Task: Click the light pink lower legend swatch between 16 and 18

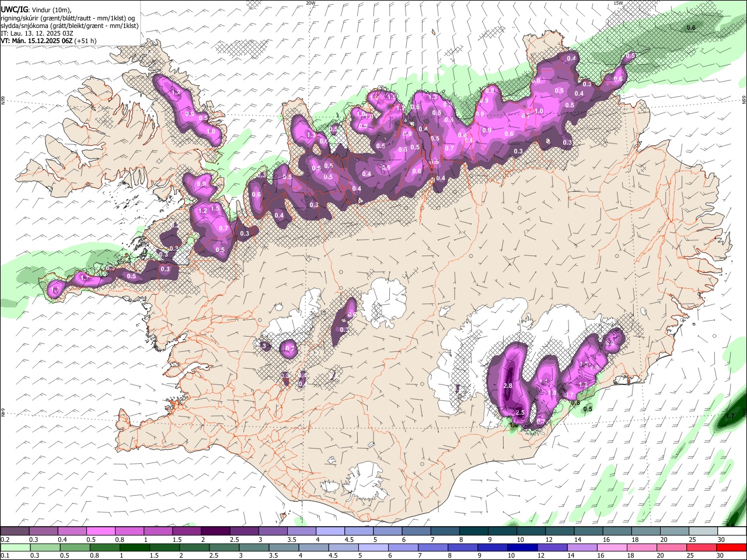Action: (612, 547)
